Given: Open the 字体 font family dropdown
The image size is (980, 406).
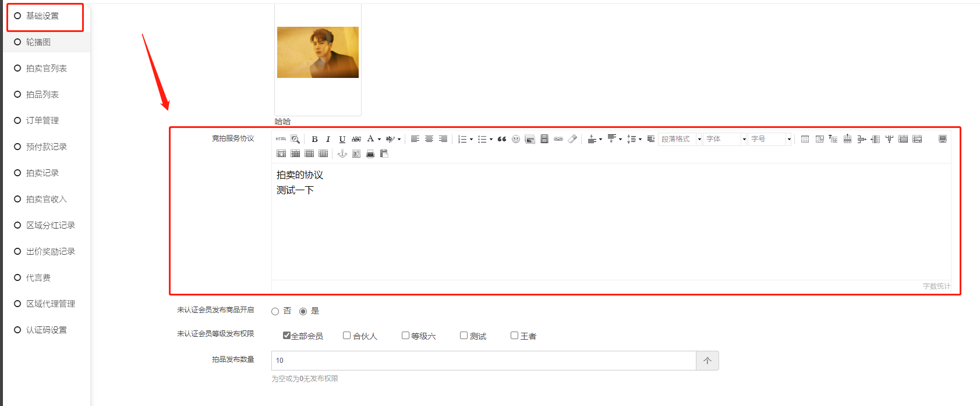Looking at the screenshot, I should pyautogui.click(x=725, y=139).
